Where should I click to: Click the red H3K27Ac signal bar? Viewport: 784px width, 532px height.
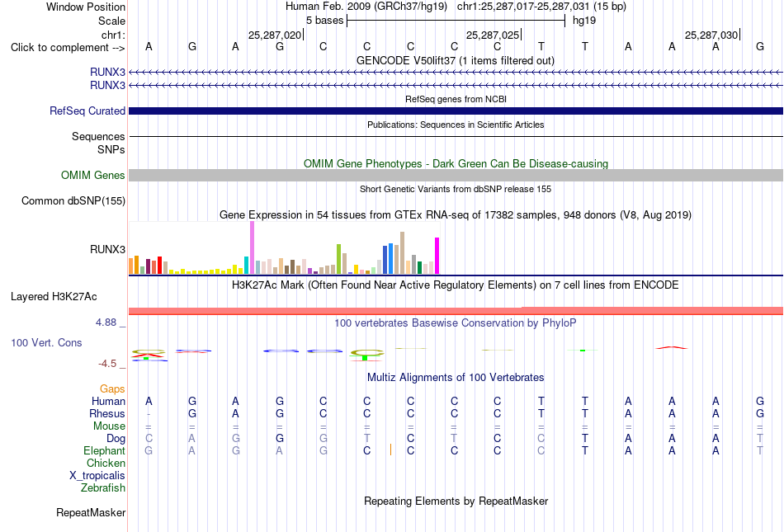pos(456,311)
